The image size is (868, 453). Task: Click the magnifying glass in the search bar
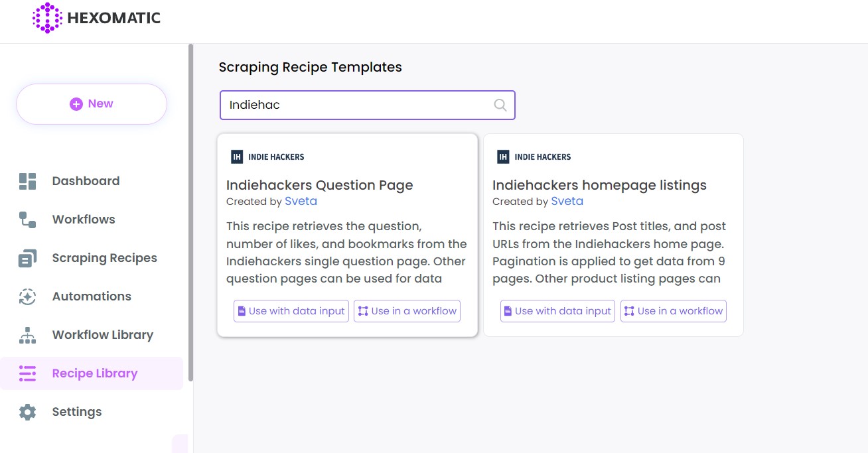click(x=500, y=105)
